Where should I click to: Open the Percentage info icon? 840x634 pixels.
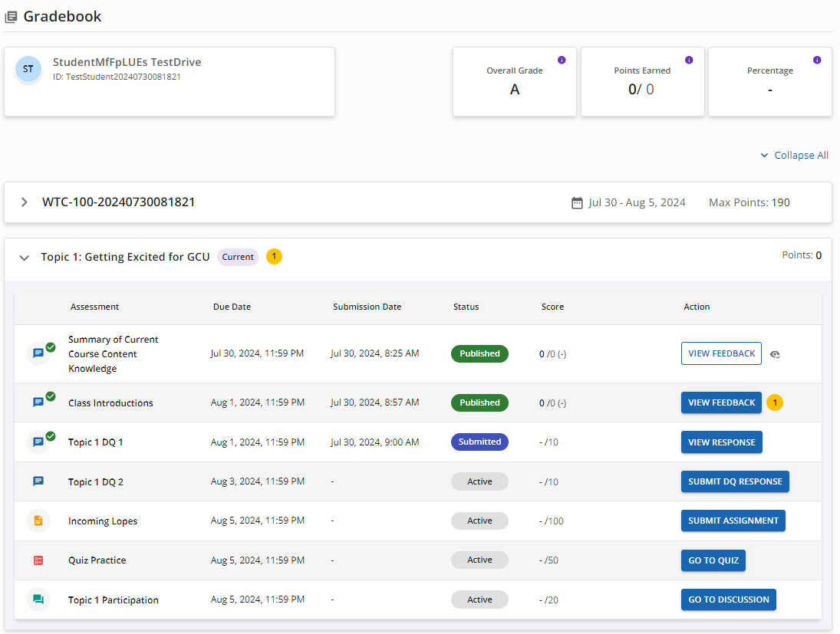tap(817, 60)
